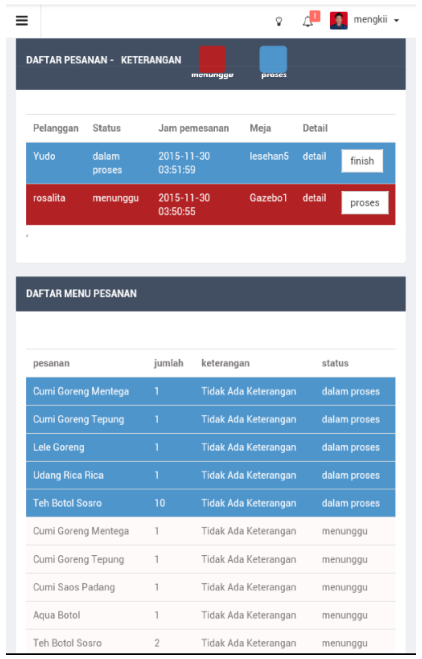The image size is (422, 659).
Task: Click the red menunggu color swatch
Action: [212, 59]
